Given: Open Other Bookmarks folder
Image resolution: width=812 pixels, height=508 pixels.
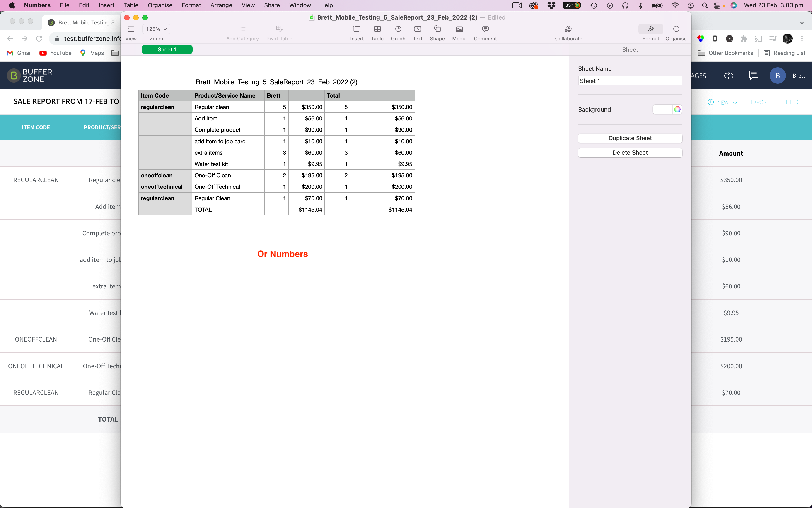Looking at the screenshot, I should (x=725, y=53).
